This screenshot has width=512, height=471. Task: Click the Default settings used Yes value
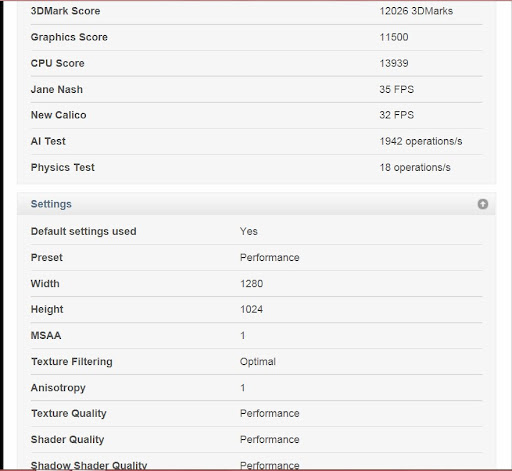(249, 231)
